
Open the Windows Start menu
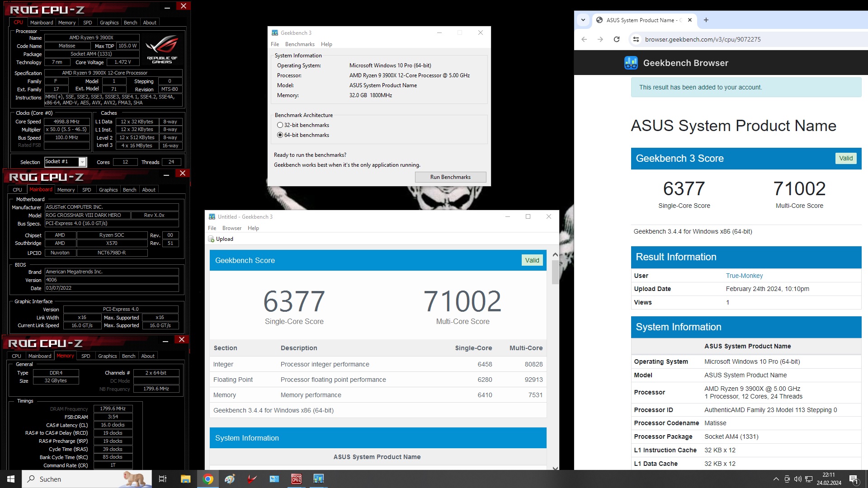[11, 479]
